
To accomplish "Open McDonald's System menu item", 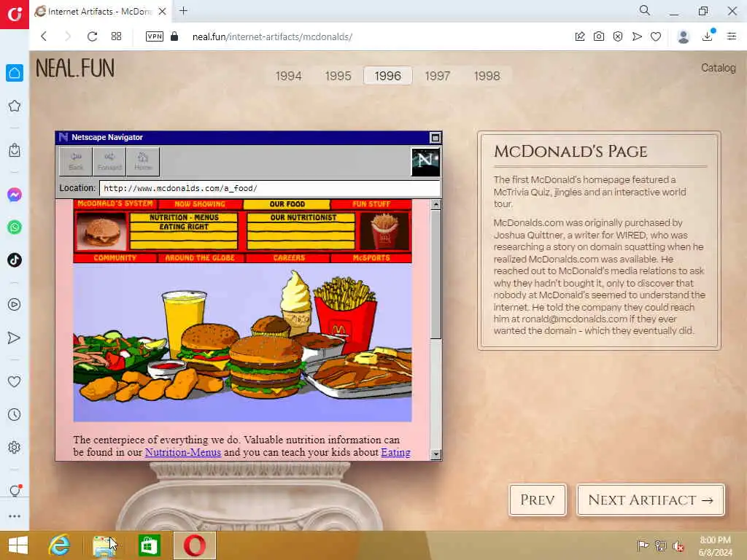I will coord(115,204).
